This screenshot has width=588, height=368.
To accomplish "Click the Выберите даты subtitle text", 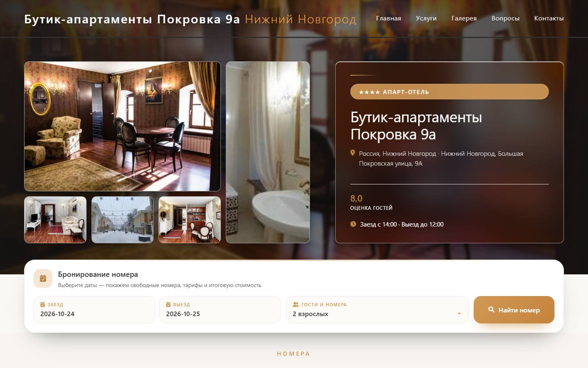I will [160, 285].
